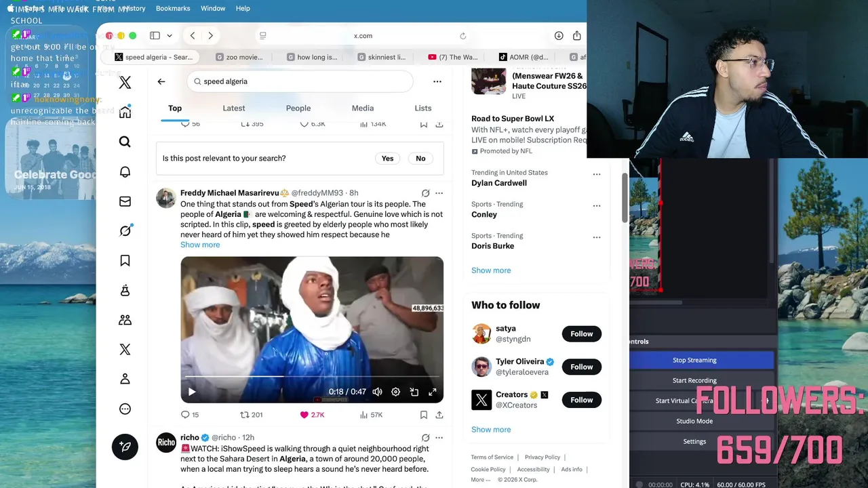Show more trending topics
This screenshot has height=488, width=868.
[x=491, y=270]
